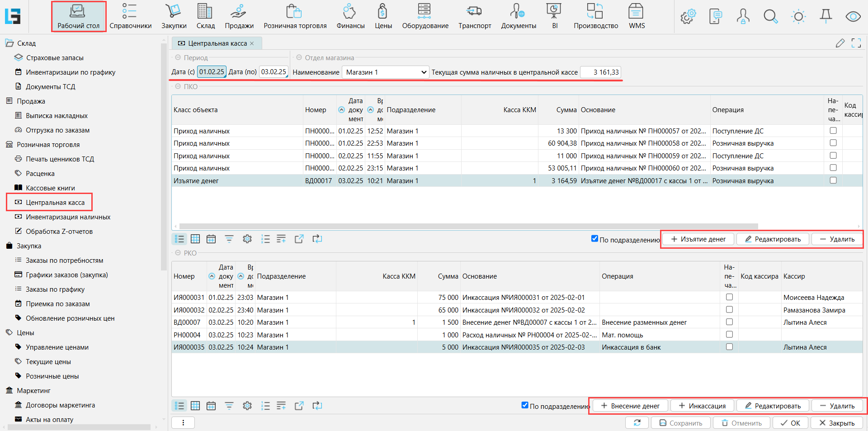
Task: Click the fullscreen expand icon
Action: [x=856, y=43]
